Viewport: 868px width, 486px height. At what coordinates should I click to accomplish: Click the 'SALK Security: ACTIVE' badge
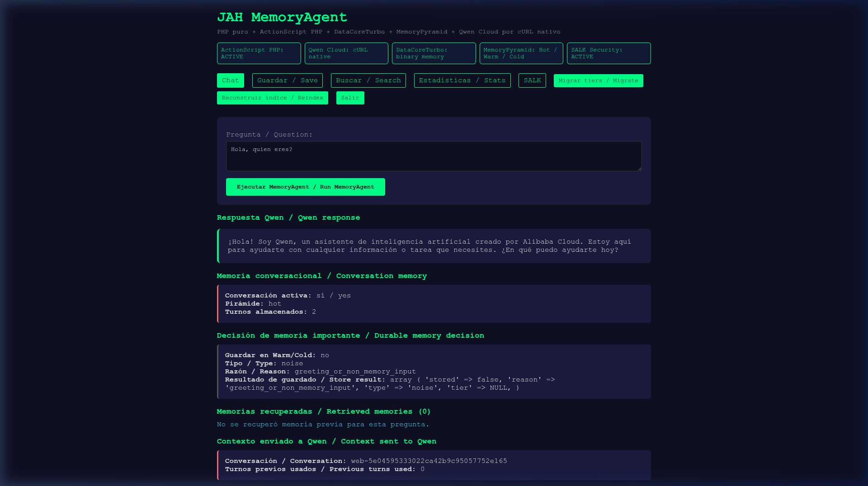[609, 53]
